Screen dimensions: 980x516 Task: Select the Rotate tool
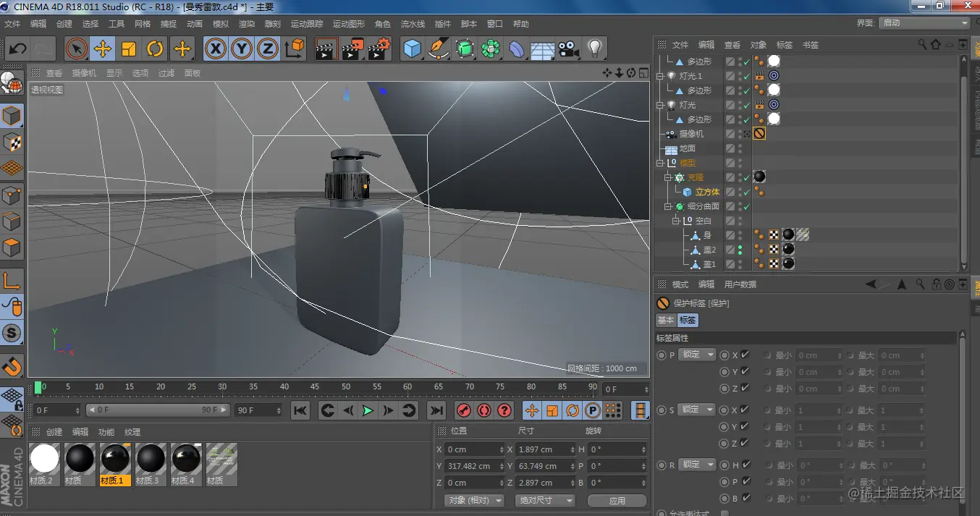(155, 49)
